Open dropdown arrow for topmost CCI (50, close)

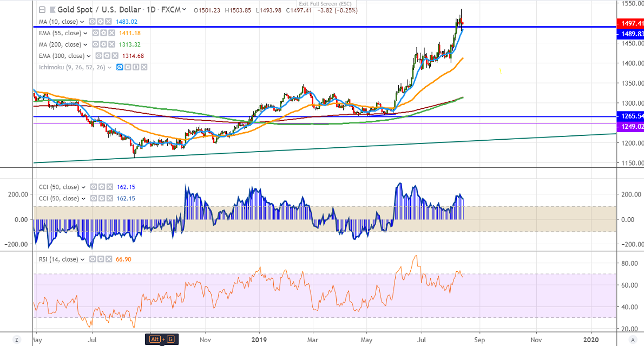point(83,187)
